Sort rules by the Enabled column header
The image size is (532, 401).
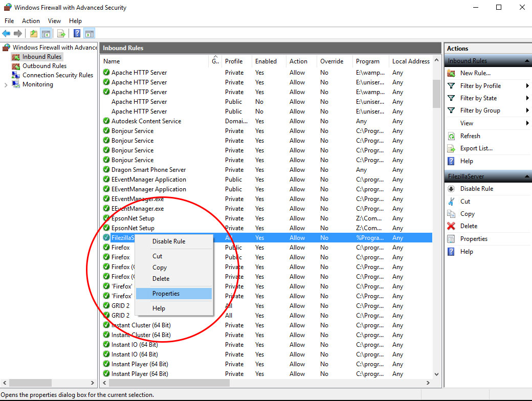click(269, 61)
